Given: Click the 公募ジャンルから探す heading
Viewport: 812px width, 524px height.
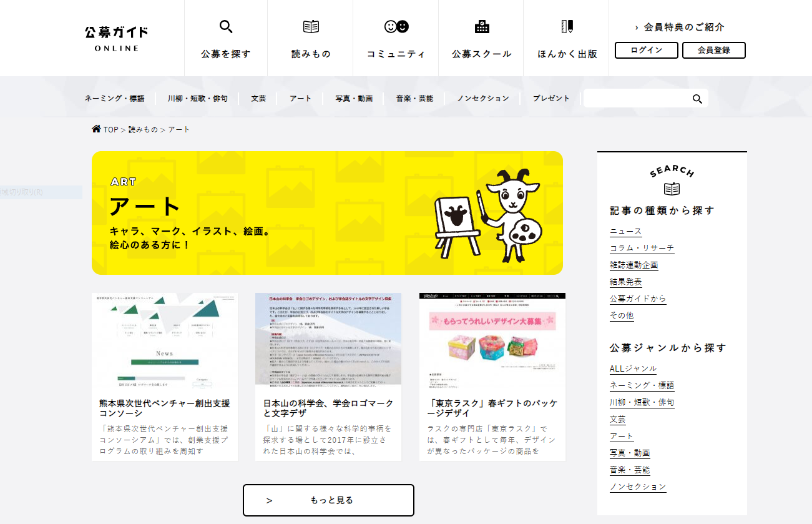Looking at the screenshot, I should coord(668,348).
